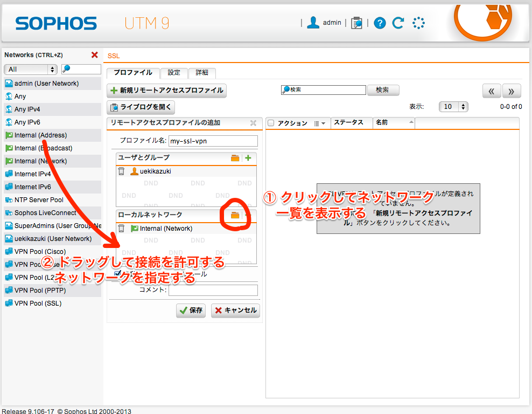Click the reload refresh icon
The width and height of the screenshot is (532, 414).
(398, 23)
